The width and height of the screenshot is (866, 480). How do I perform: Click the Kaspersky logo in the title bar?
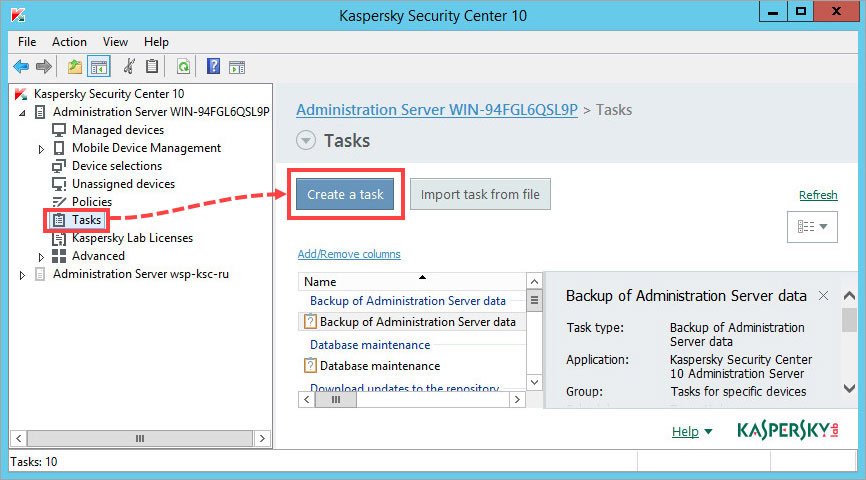(18, 15)
